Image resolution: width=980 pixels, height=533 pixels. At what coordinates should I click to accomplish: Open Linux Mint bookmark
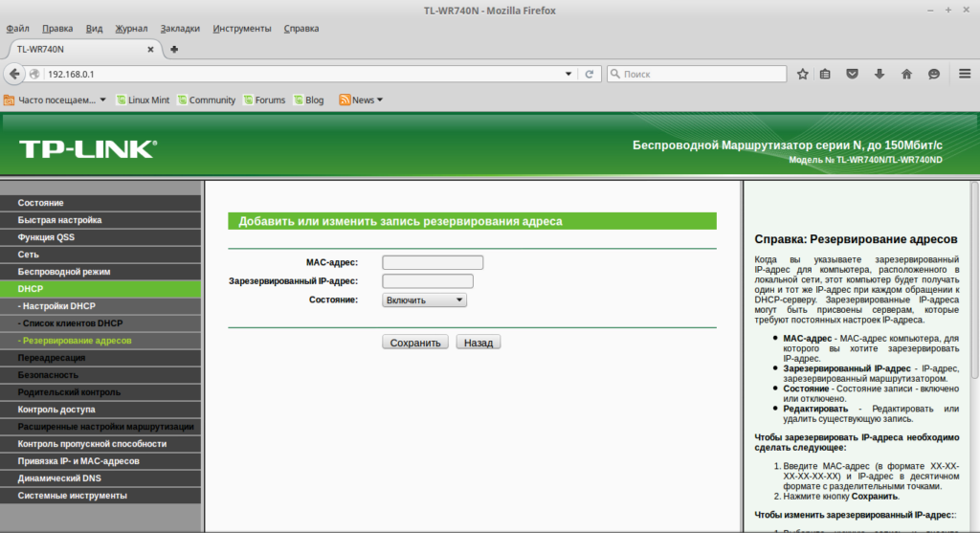pos(144,100)
